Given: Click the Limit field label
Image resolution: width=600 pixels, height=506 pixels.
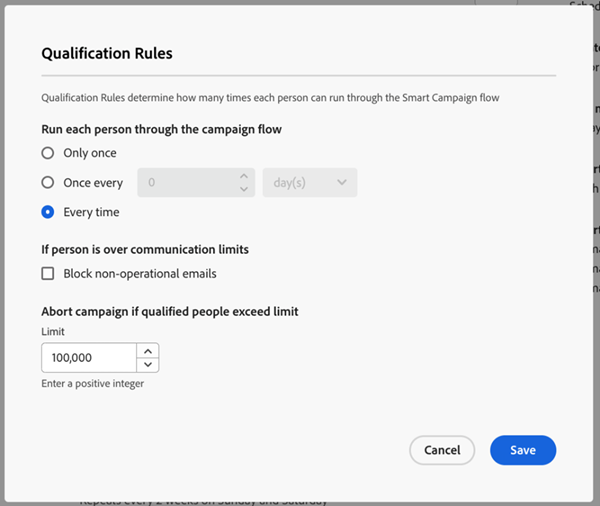Looking at the screenshot, I should 53,331.
